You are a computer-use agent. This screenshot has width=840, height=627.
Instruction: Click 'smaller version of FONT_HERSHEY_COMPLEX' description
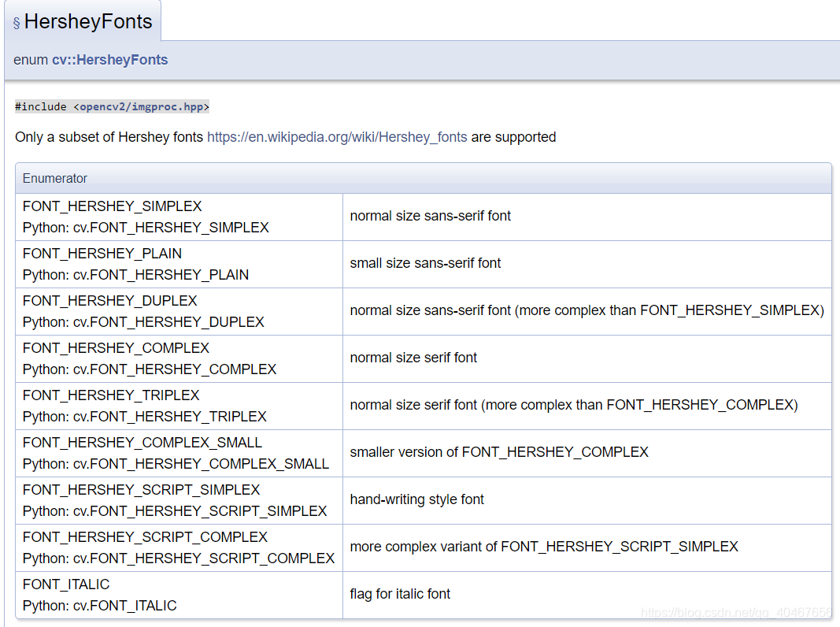pyautogui.click(x=499, y=452)
